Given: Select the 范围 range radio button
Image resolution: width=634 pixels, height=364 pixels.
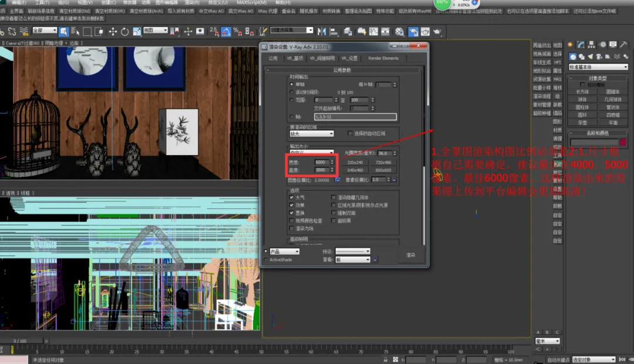Looking at the screenshot, I should tap(292, 99).
